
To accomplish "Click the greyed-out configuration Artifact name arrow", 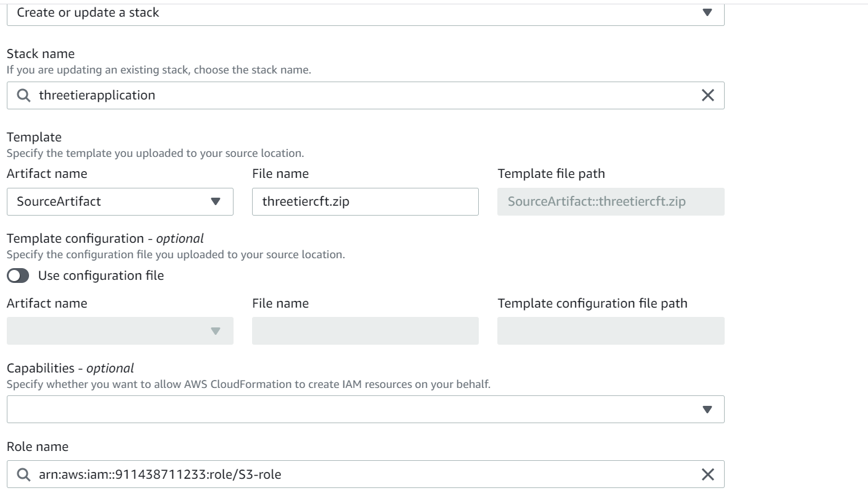I will pos(215,331).
